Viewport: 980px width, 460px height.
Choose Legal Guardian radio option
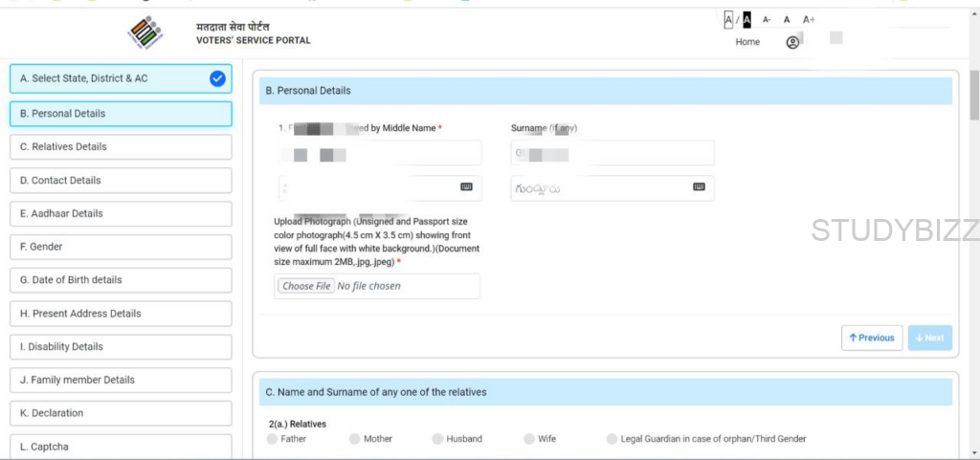pyautogui.click(x=612, y=439)
